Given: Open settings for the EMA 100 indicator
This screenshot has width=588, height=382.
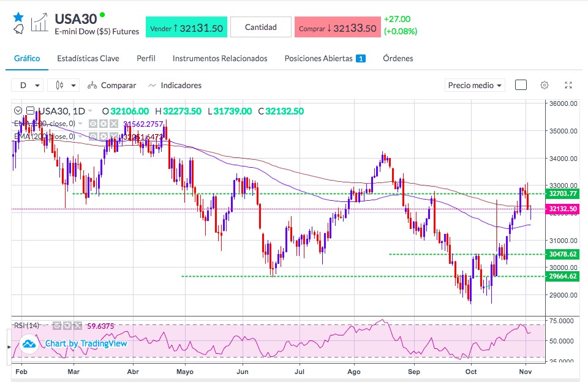Looking at the screenshot, I should pos(104,124).
